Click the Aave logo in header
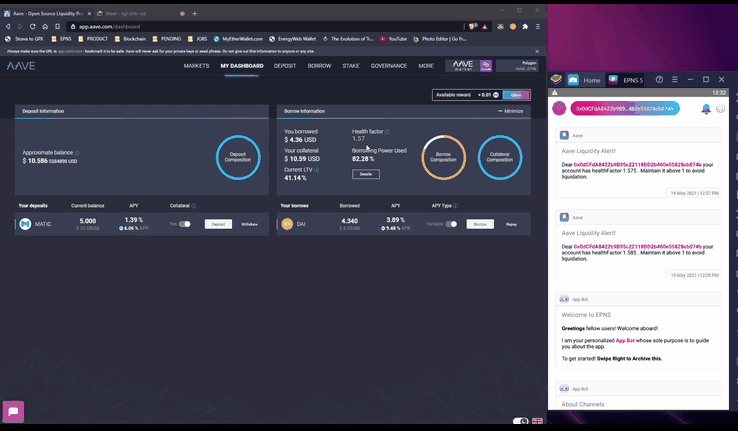738x431 pixels. 22,66
